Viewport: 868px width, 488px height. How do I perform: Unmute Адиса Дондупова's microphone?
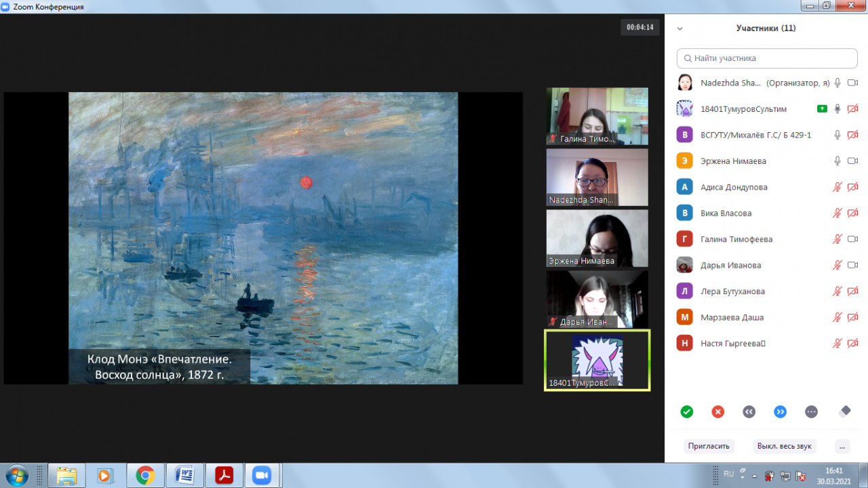pyautogui.click(x=837, y=187)
